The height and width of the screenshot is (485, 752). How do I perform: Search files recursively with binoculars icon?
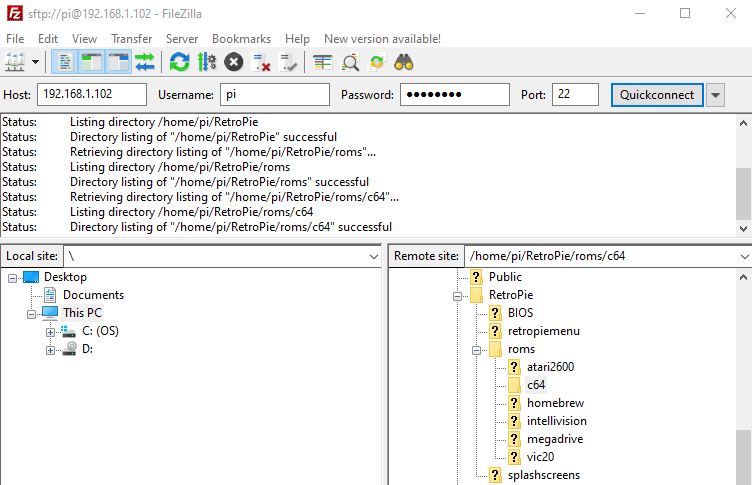point(404,62)
